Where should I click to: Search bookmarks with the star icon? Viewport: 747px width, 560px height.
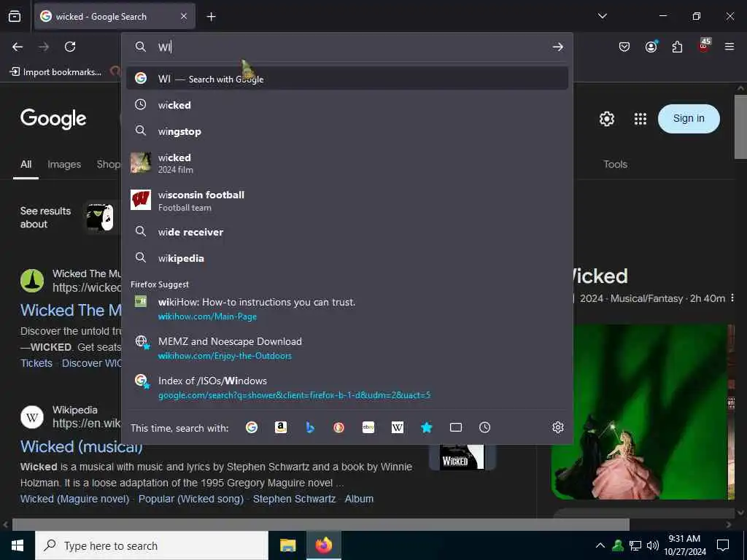(426, 427)
